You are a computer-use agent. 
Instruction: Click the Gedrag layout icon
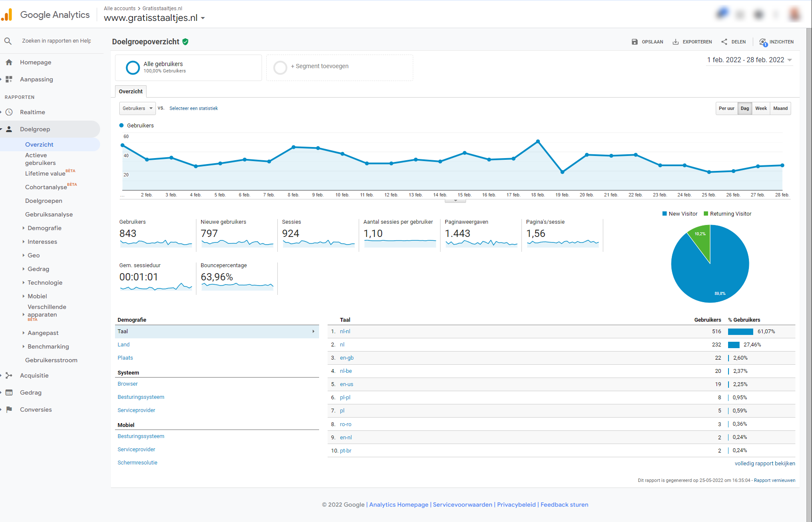9,392
